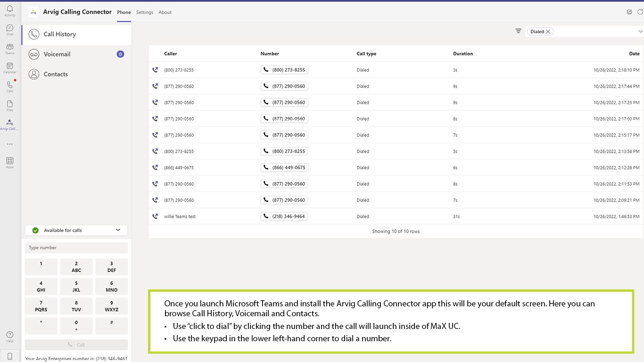
Task: Click the Voicemail count badge showing 0
Action: point(120,54)
